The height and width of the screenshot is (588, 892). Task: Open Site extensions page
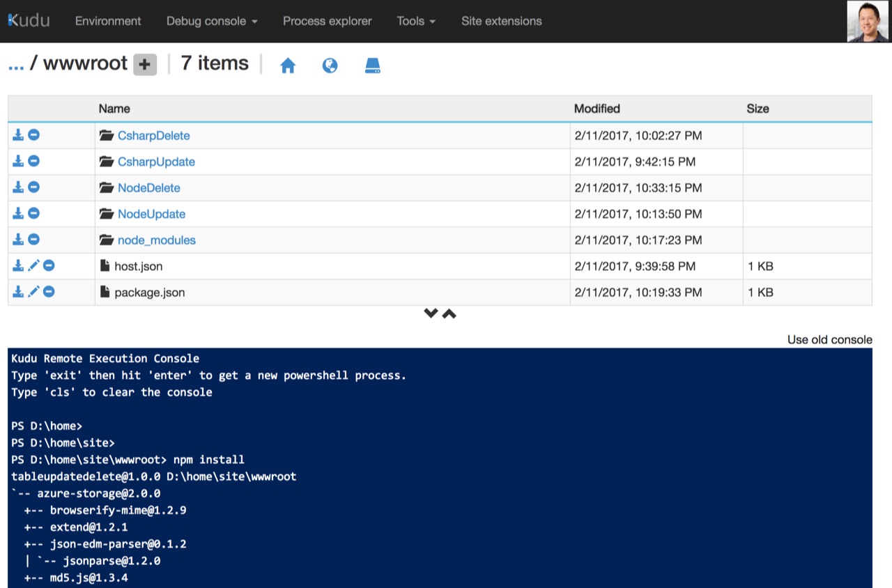click(x=501, y=21)
